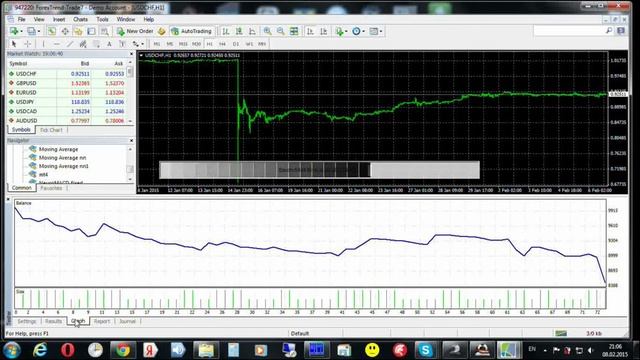Screen dimensions: 640x360
Task: Open the tester Report tab
Action: tap(102, 321)
